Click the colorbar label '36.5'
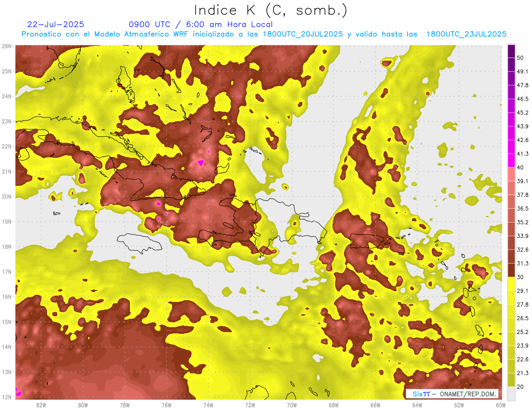The image size is (532, 411). [522, 208]
